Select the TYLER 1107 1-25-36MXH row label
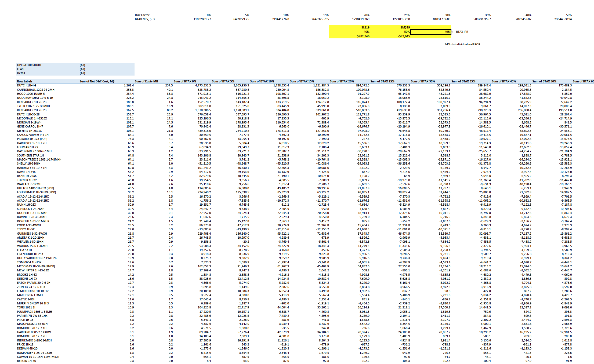The image size is (594, 364). [x=33, y=106]
